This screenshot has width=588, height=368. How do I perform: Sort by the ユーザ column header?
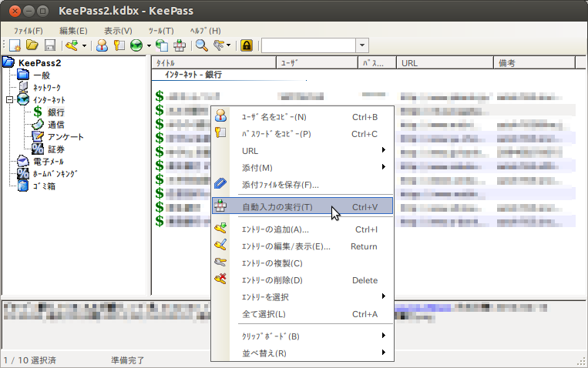(318, 63)
